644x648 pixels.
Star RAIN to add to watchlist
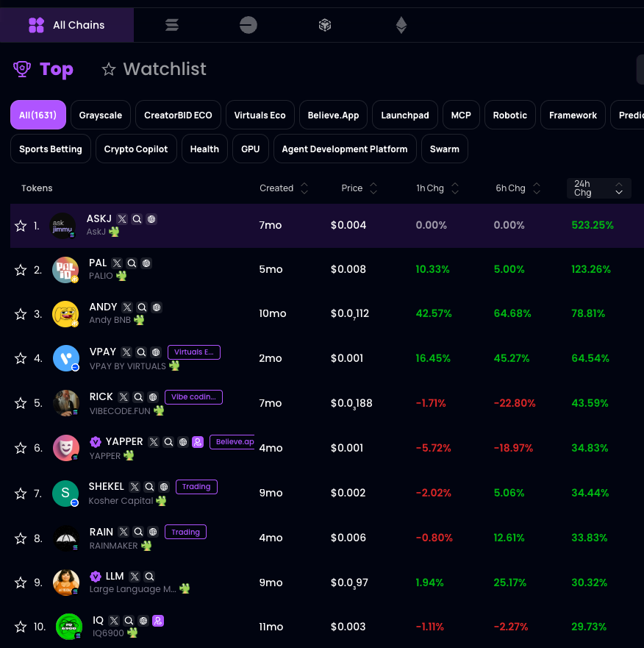(21, 538)
